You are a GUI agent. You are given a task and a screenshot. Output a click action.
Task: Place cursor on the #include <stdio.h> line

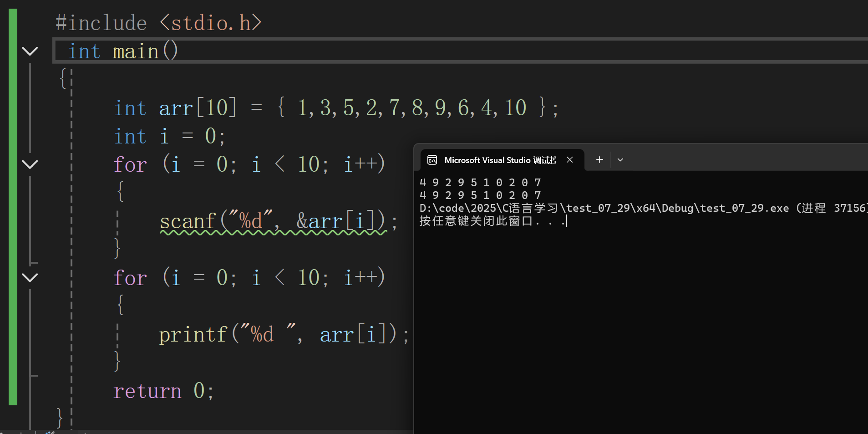[158, 23]
